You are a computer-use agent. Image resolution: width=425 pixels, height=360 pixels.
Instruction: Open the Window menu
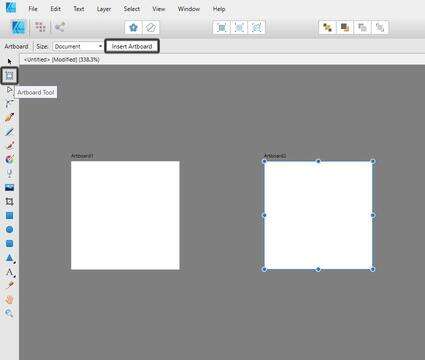click(x=189, y=9)
